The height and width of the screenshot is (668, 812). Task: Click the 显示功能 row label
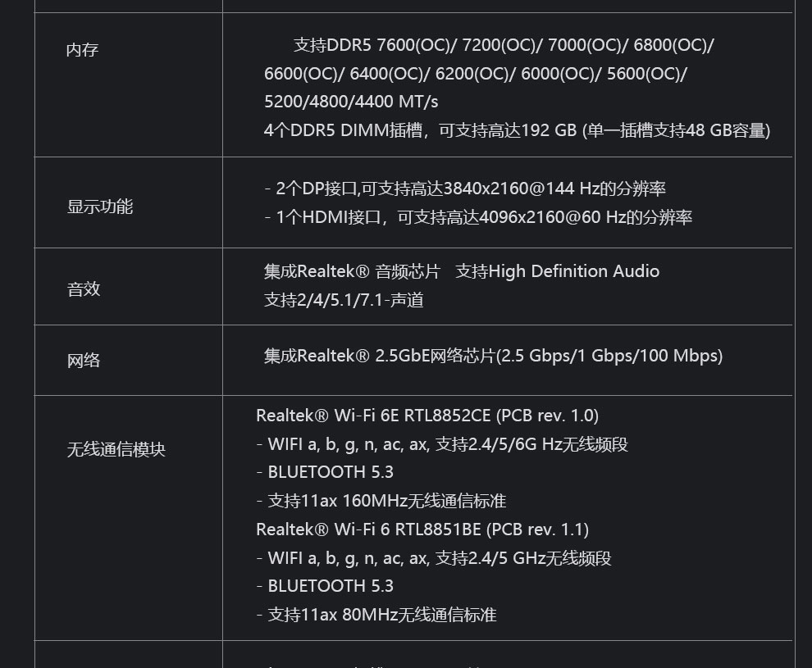tap(99, 207)
